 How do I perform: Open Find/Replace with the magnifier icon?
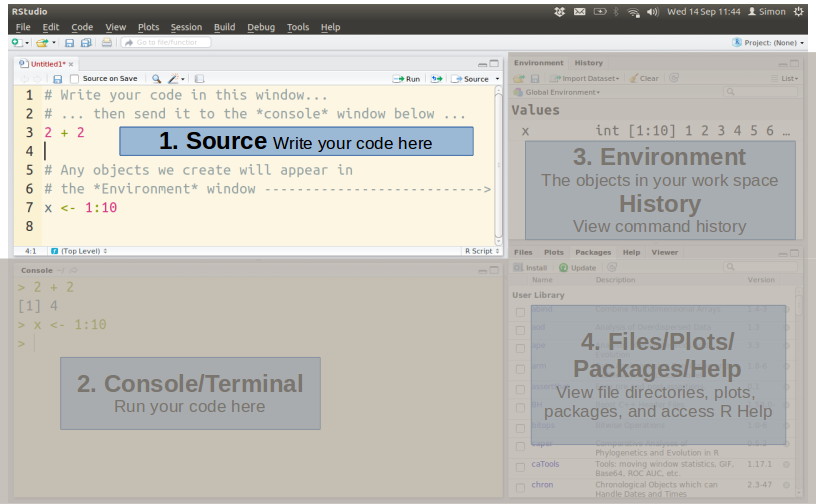click(156, 79)
